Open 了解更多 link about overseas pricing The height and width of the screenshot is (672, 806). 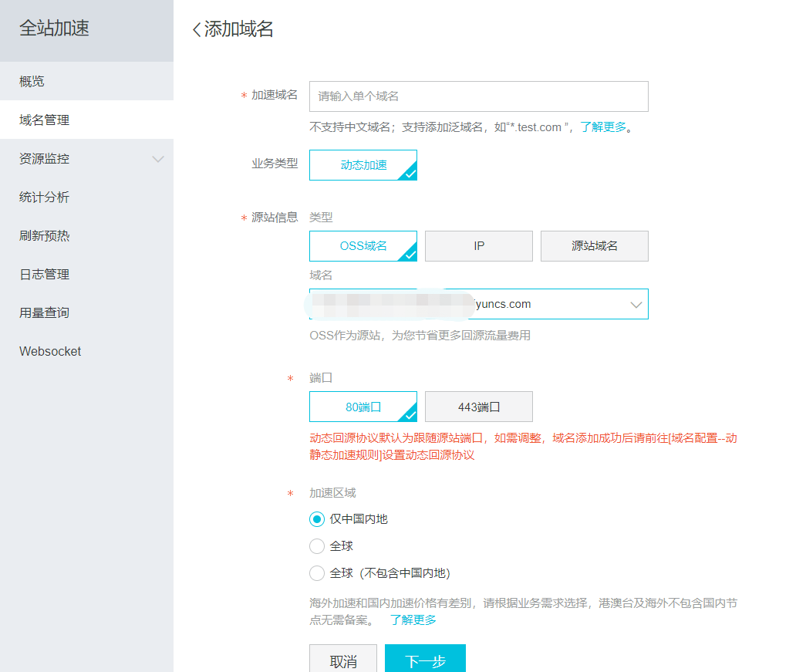click(x=413, y=620)
